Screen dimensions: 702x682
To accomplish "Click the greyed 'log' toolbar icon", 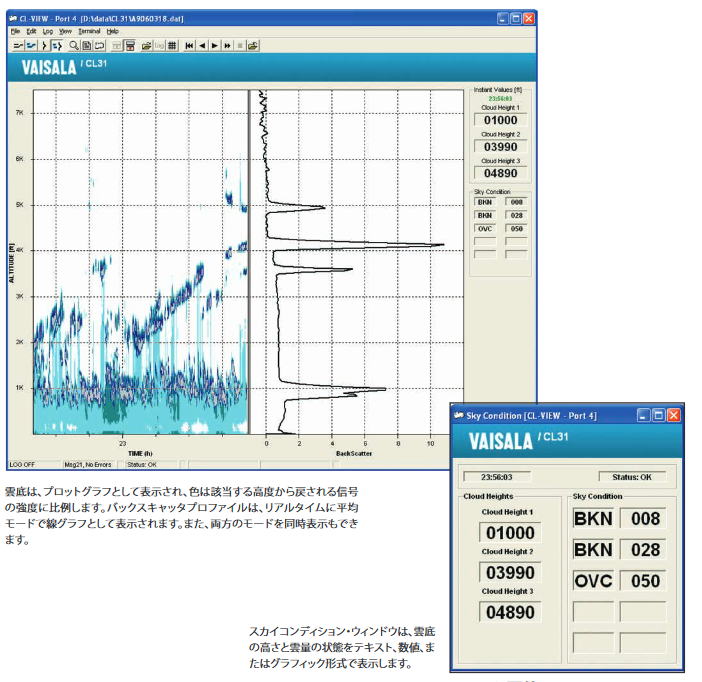I will pos(159,46).
